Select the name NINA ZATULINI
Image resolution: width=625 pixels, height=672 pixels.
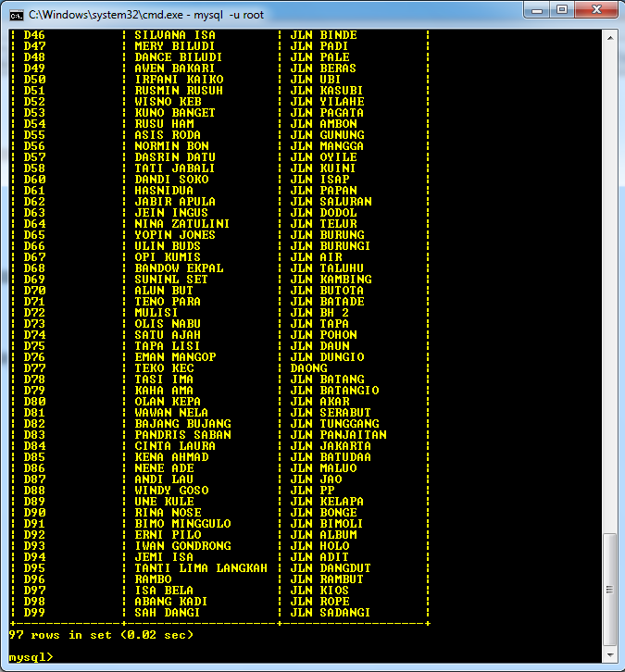(x=182, y=225)
